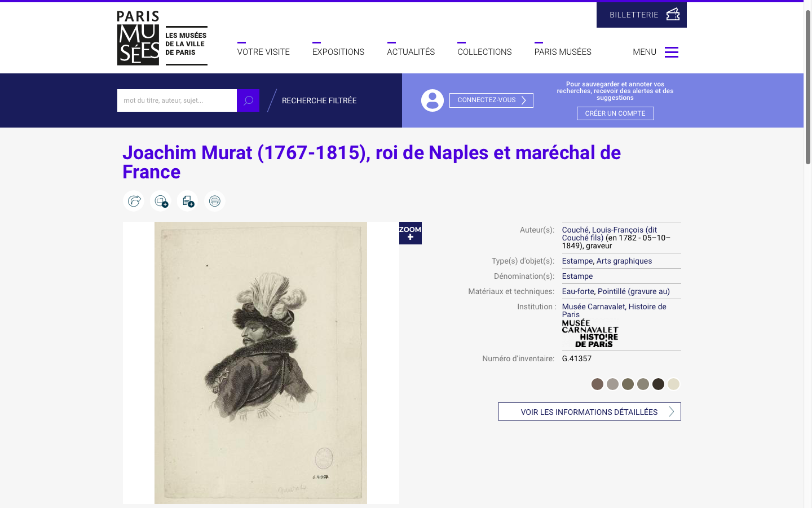Go to the Expositions menu item
This screenshot has width=812, height=508.
coord(338,51)
